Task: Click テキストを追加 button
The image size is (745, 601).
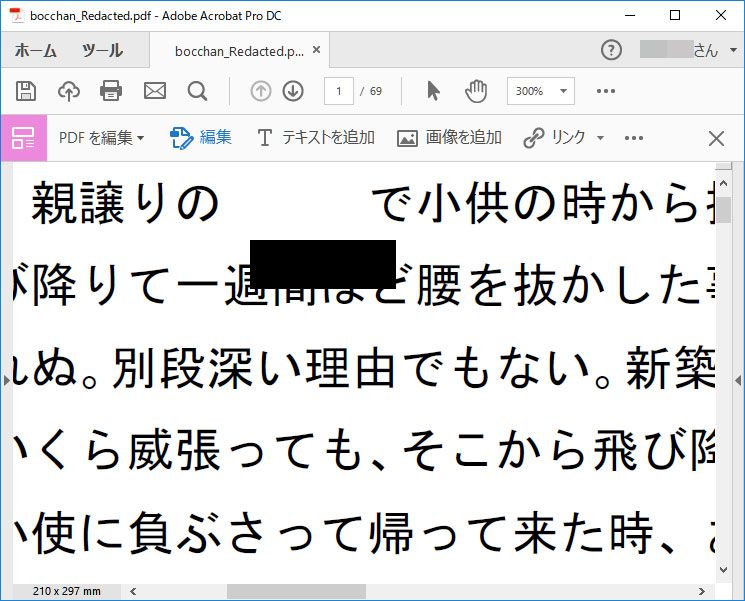Action: (x=316, y=138)
